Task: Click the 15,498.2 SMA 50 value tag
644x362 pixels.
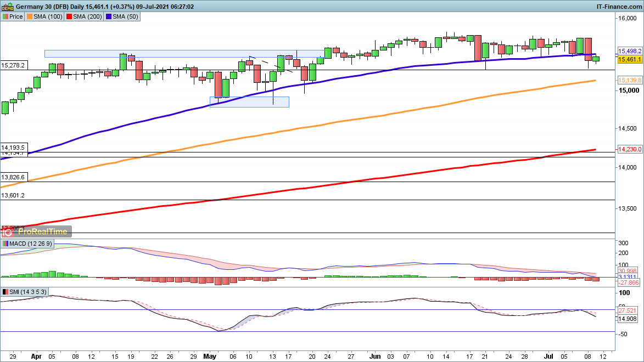Action: (x=630, y=50)
